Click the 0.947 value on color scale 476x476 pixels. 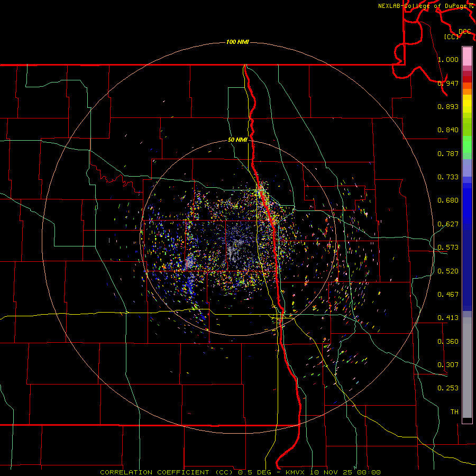pyautogui.click(x=448, y=83)
